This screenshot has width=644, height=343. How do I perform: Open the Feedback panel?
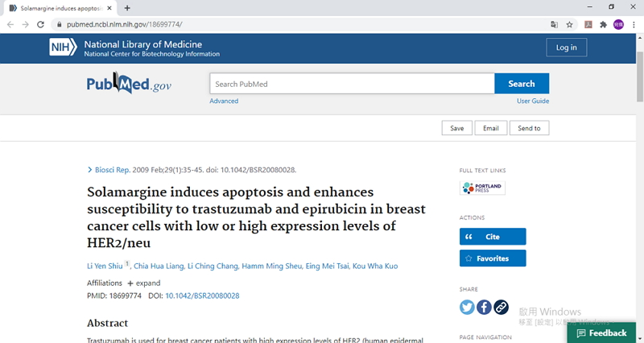pos(601,333)
